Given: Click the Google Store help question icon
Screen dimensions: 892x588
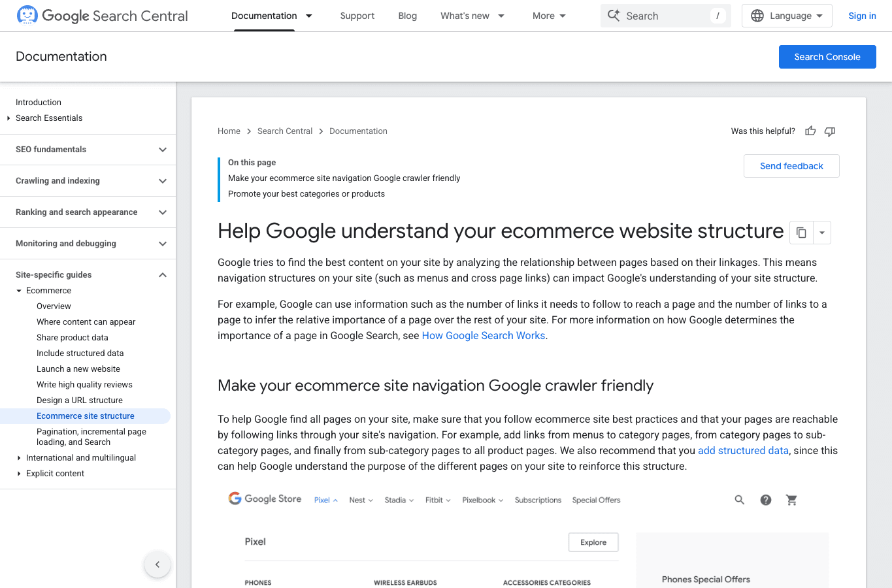Looking at the screenshot, I should 766,500.
